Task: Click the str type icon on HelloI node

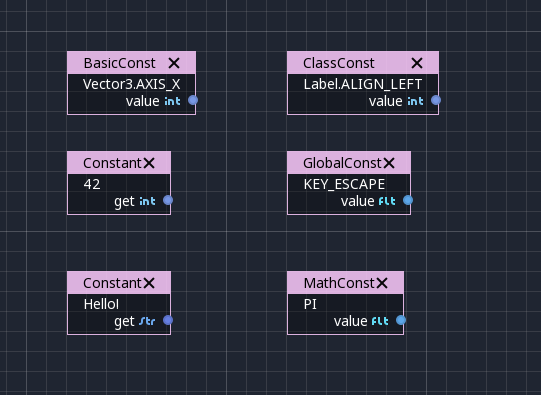Action: click(147, 322)
